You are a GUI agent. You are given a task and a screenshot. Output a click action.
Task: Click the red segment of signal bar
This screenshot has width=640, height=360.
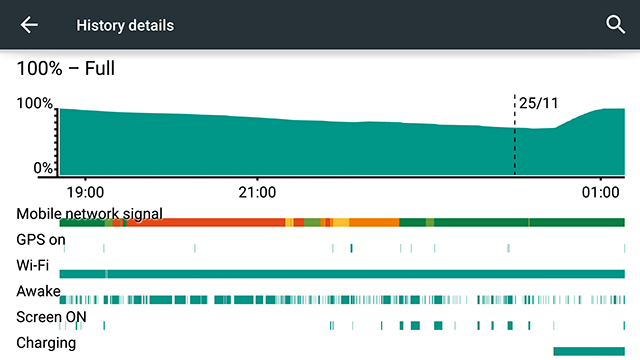206,222
